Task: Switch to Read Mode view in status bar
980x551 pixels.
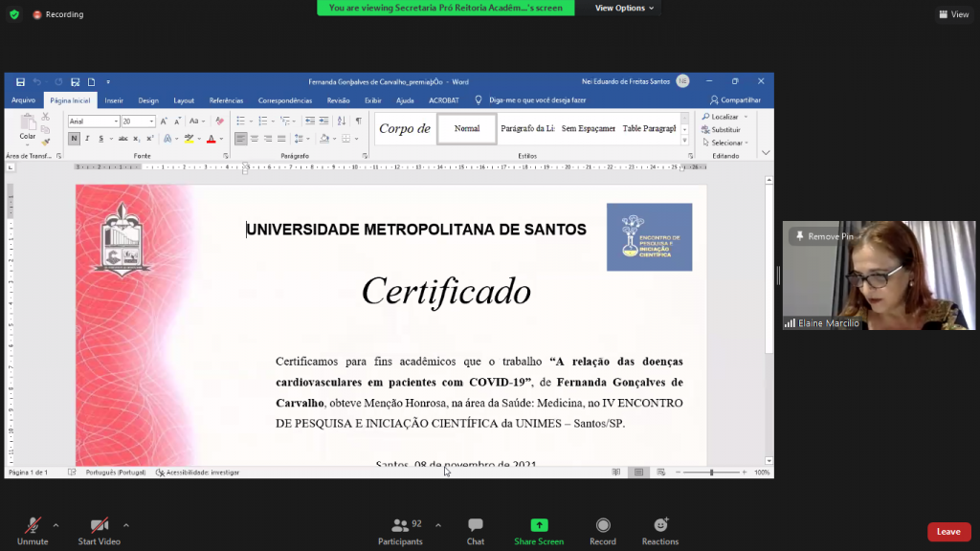Action: coord(616,473)
